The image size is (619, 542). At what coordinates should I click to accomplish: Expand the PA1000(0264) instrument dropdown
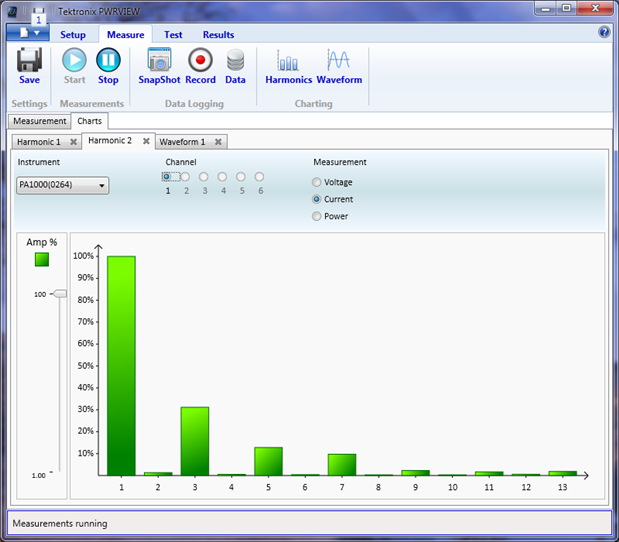pos(63,185)
